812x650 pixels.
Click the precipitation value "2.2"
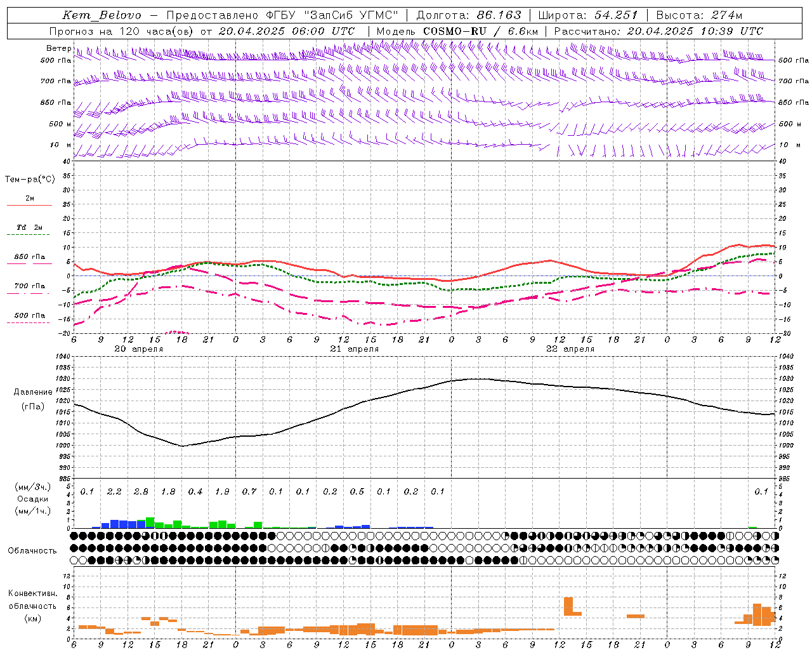114,492
